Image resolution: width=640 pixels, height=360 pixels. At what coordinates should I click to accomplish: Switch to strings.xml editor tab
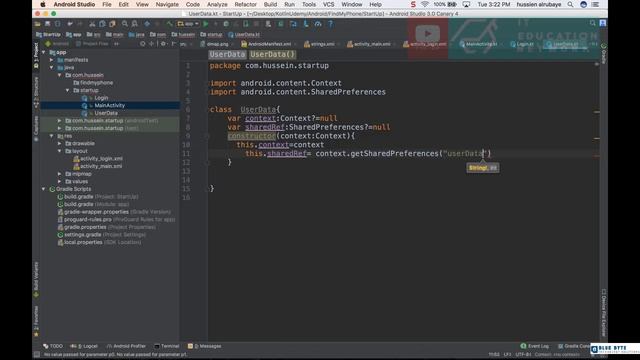point(320,44)
